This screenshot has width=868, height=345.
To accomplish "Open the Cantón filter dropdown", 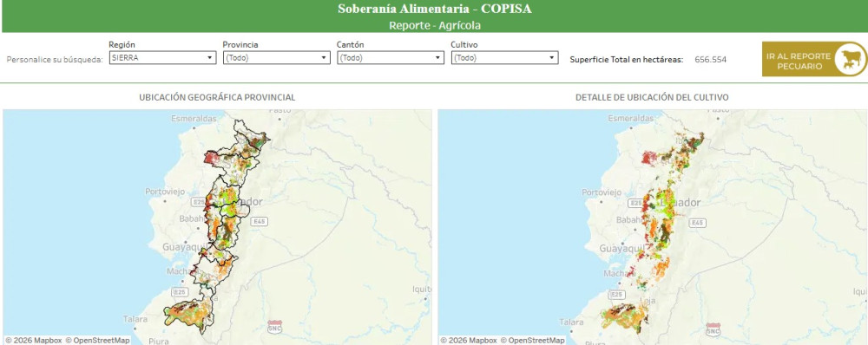I will tap(391, 57).
